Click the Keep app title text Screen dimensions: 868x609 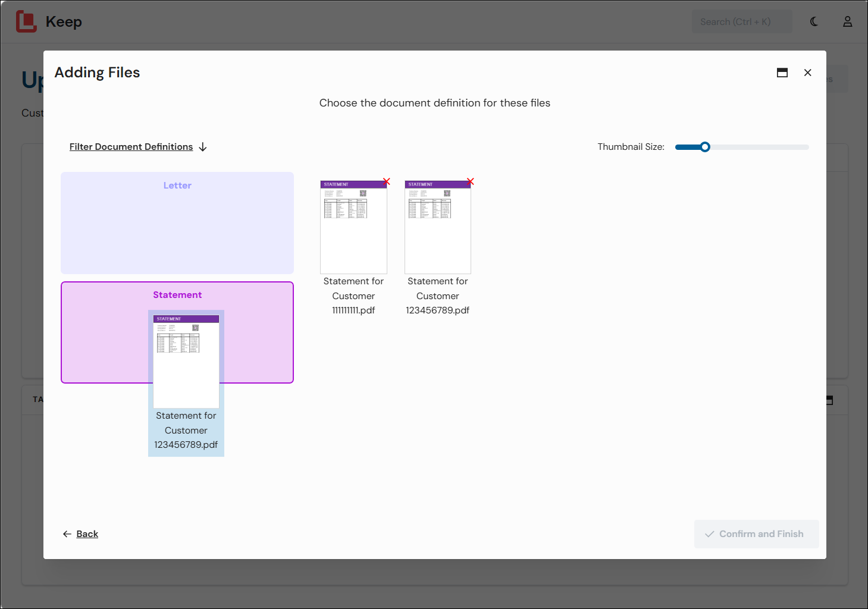(x=64, y=21)
